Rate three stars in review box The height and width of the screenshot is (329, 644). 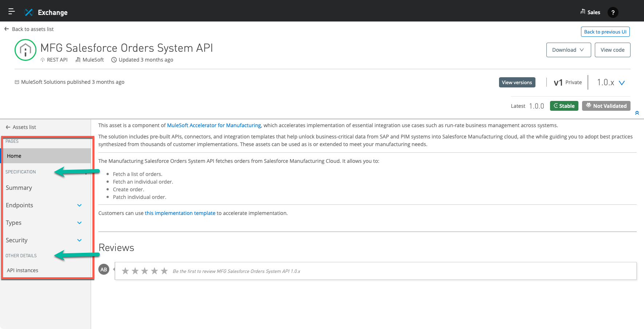coord(145,271)
